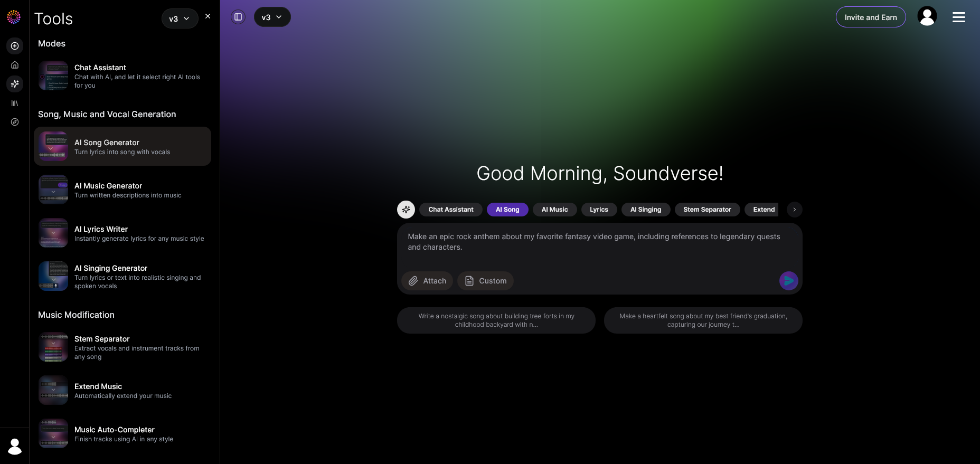Click the 'Song, Music and Vocal Generation' heading
Image resolution: width=980 pixels, height=464 pixels.
point(107,114)
